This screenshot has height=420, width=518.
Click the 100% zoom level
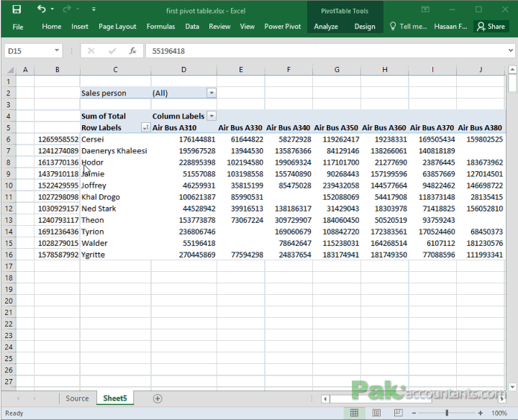click(x=499, y=413)
